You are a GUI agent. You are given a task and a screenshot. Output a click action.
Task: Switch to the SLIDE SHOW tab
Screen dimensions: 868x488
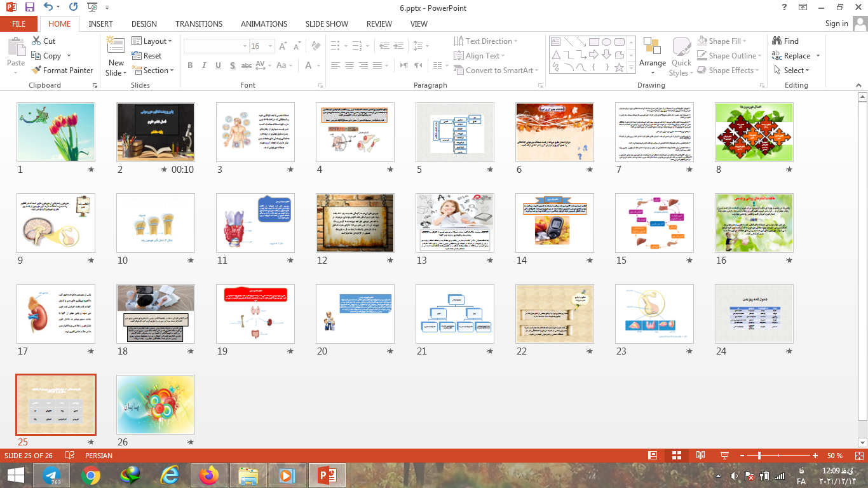[x=327, y=24]
